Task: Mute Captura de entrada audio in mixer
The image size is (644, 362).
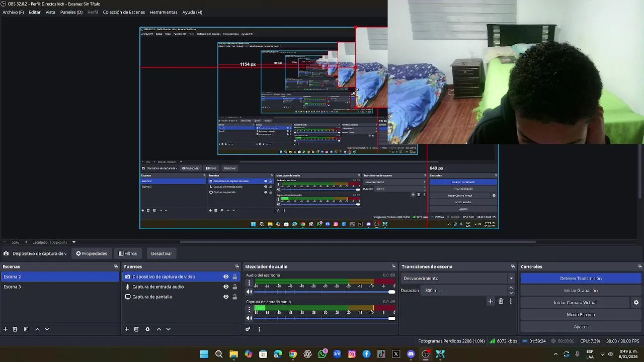Action: [249, 318]
